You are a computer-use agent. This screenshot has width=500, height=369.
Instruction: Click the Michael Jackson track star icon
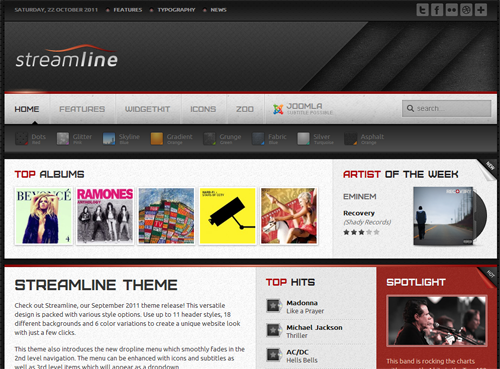[274, 330]
